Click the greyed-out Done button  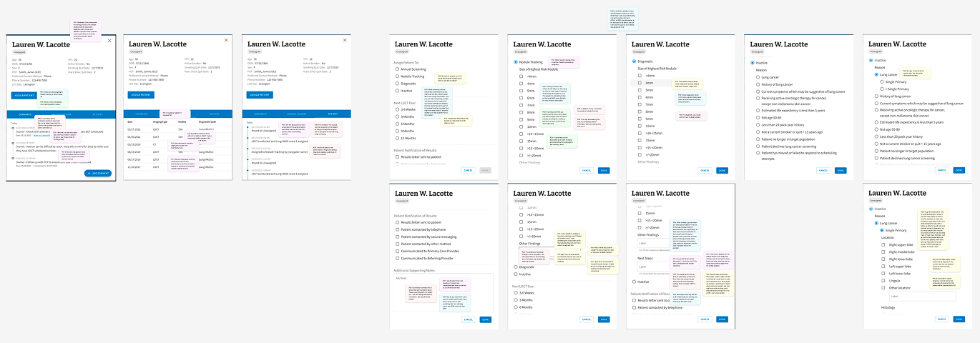(486, 170)
